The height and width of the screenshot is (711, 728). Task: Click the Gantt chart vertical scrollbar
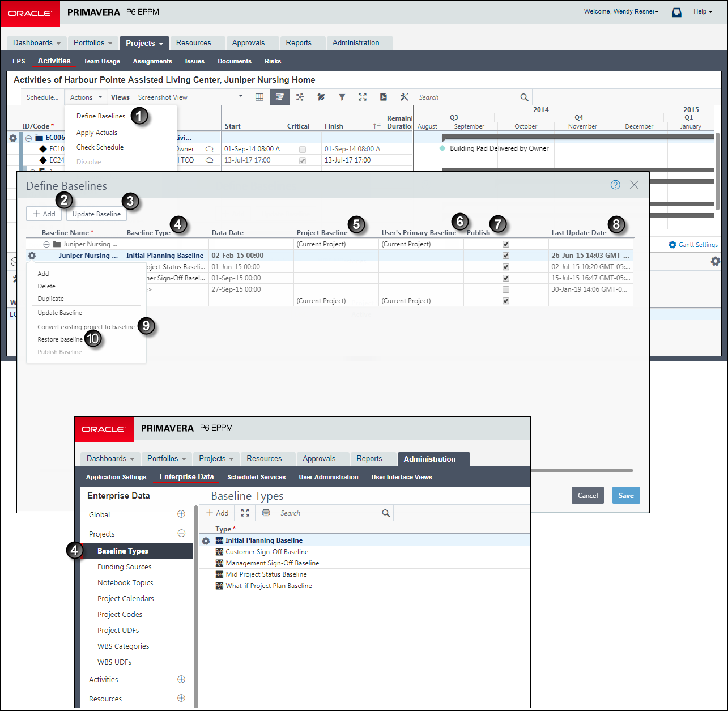[718, 172]
